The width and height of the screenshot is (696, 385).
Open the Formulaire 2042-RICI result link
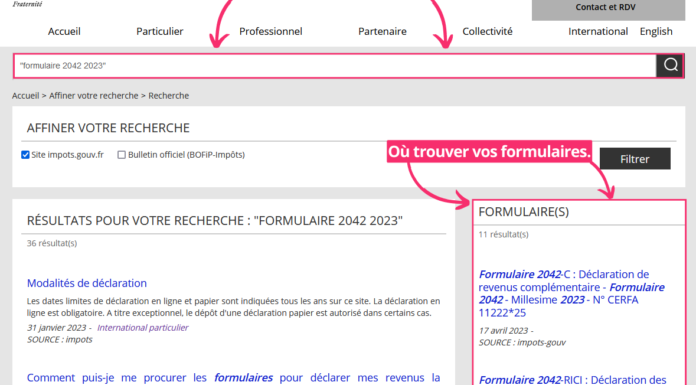point(573,380)
